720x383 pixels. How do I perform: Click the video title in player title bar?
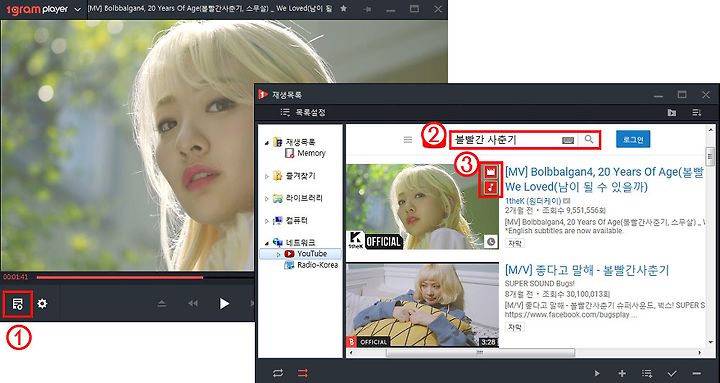[x=209, y=9]
